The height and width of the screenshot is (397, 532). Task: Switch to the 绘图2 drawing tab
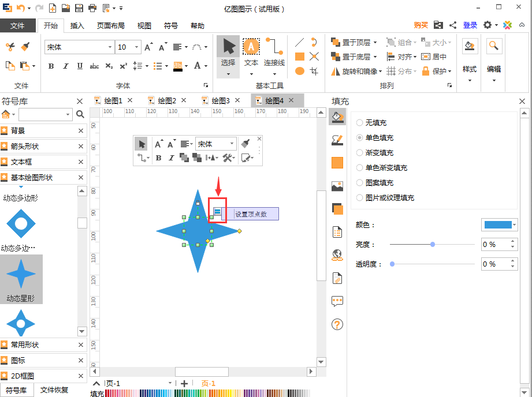(166, 100)
